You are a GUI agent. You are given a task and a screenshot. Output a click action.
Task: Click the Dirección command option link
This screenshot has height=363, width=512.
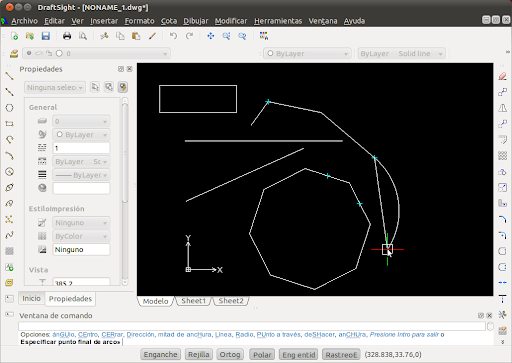pyautogui.click(x=140, y=334)
